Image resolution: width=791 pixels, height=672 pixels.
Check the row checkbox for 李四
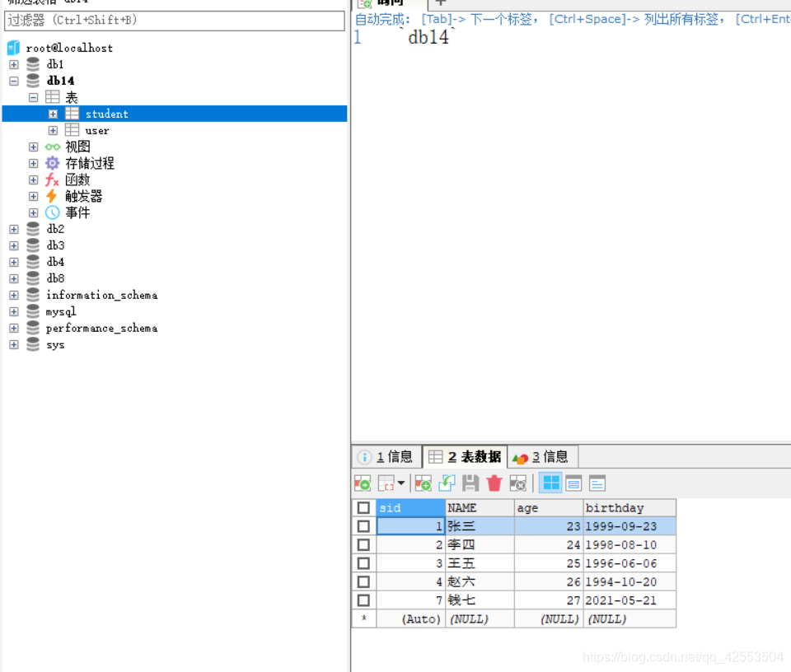tap(363, 545)
